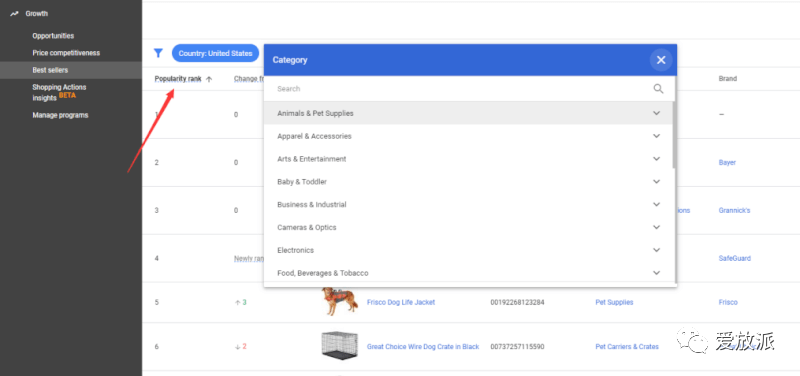Click the Popularity rank sort arrow

(x=209, y=79)
